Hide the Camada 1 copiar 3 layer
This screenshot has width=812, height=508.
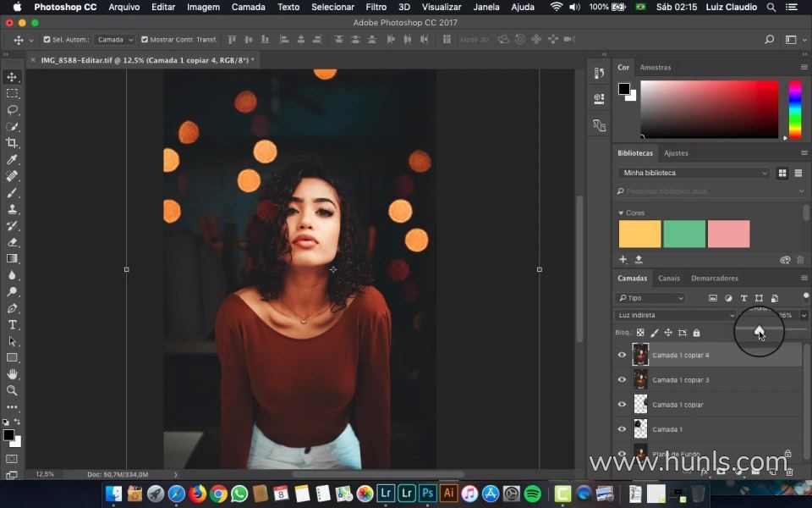[622, 380]
